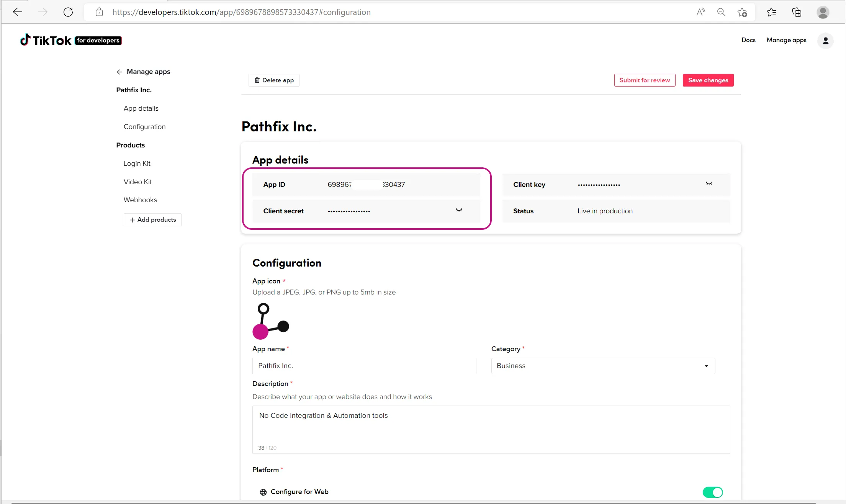Click the globe icon beside Configure for Web

(x=263, y=492)
